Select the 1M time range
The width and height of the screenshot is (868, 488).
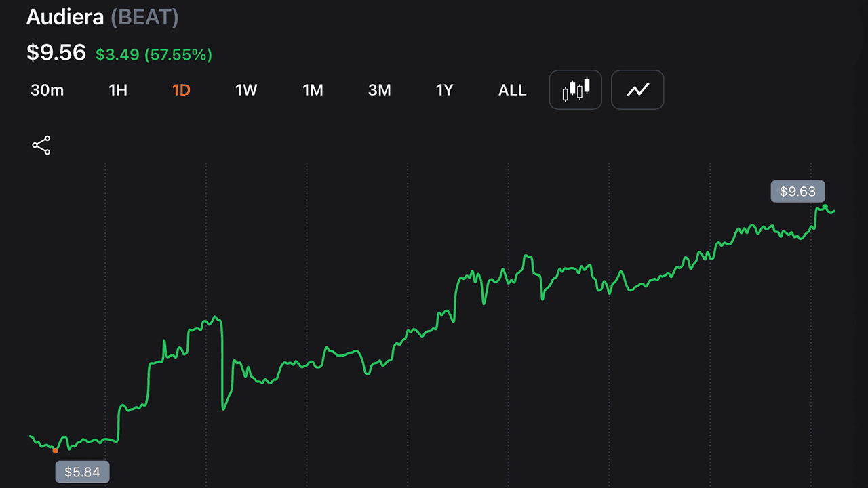coord(313,90)
